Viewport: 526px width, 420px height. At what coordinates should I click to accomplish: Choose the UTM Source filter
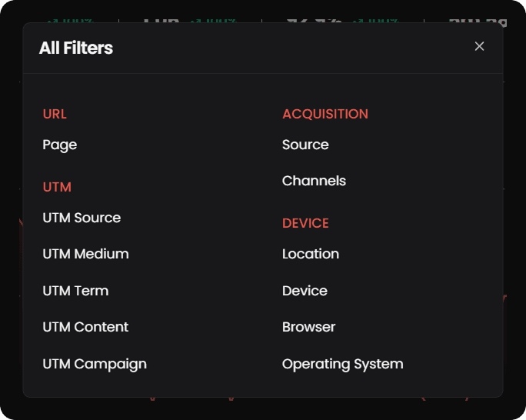(x=82, y=218)
